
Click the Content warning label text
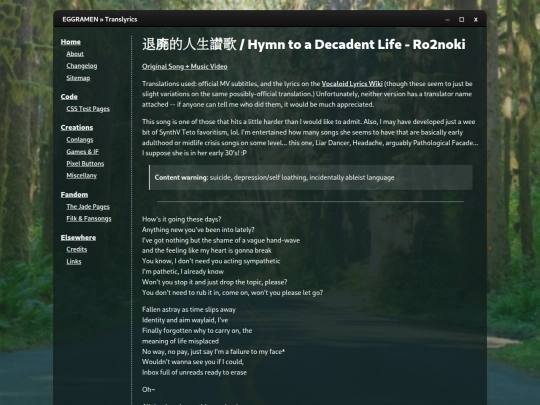coord(181,178)
